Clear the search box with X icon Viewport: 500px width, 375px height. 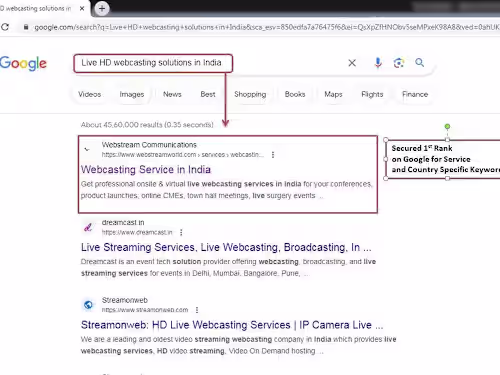[352, 63]
